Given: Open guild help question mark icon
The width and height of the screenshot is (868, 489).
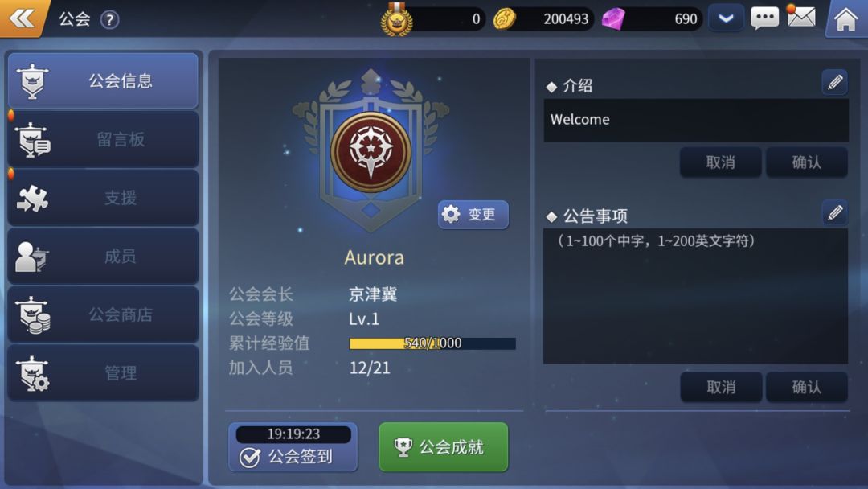Looking at the screenshot, I should (x=109, y=20).
